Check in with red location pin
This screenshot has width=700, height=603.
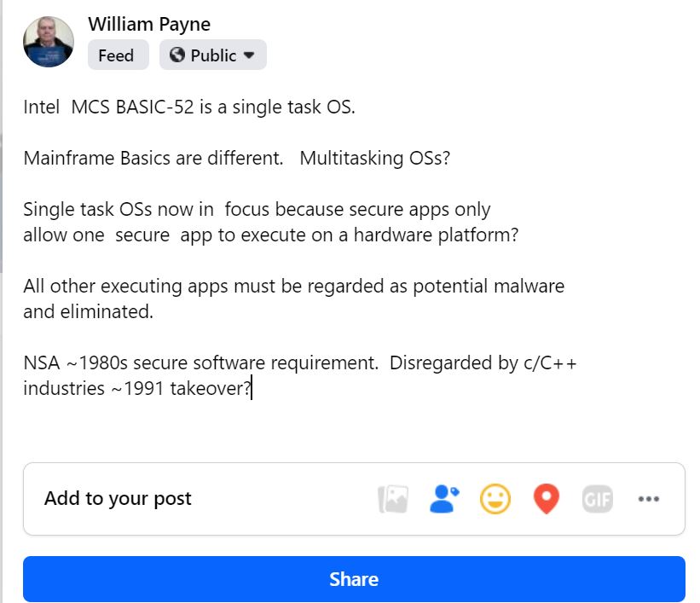(546, 499)
